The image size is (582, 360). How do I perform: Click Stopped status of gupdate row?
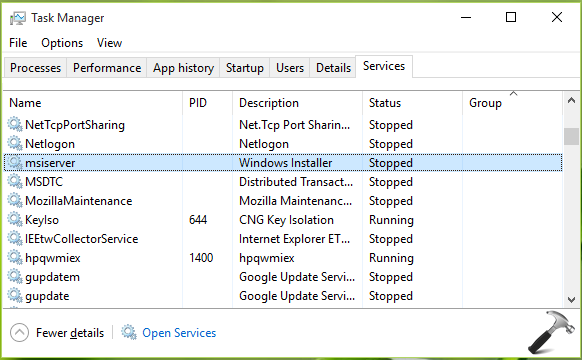coord(391,296)
